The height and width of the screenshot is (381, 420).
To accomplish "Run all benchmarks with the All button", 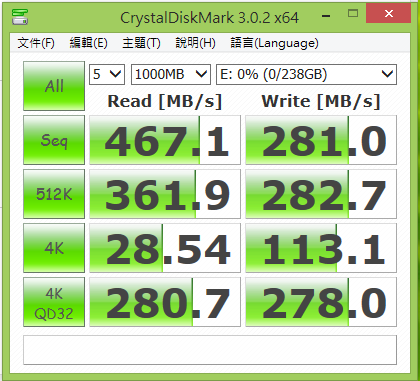I will pos(54,86).
